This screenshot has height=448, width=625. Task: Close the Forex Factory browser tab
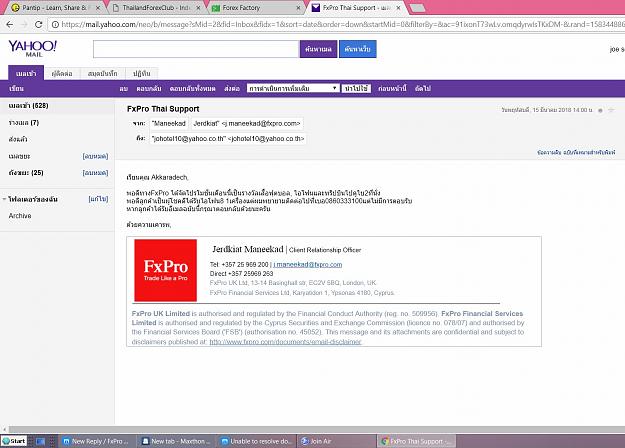pos(298,8)
